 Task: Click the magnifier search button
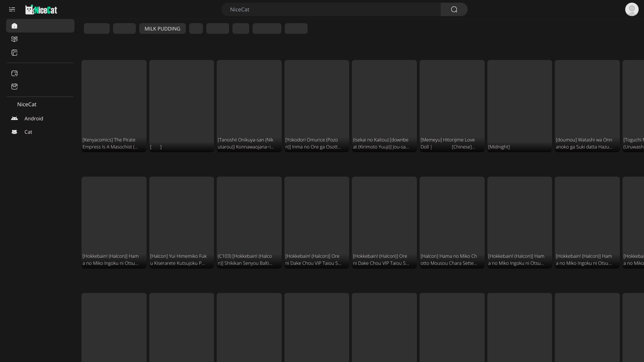tap(454, 9)
